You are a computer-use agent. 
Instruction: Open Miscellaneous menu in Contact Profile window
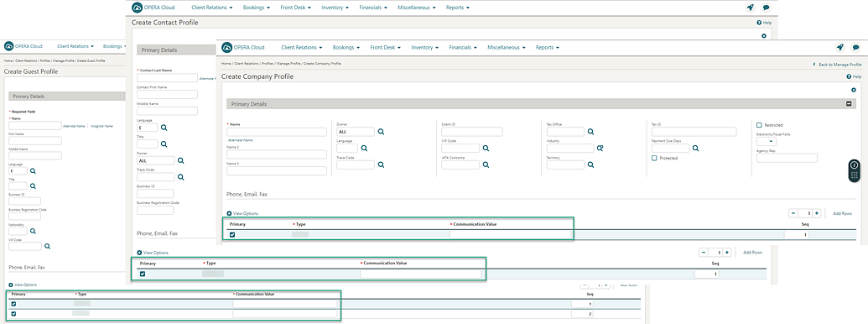tap(417, 8)
